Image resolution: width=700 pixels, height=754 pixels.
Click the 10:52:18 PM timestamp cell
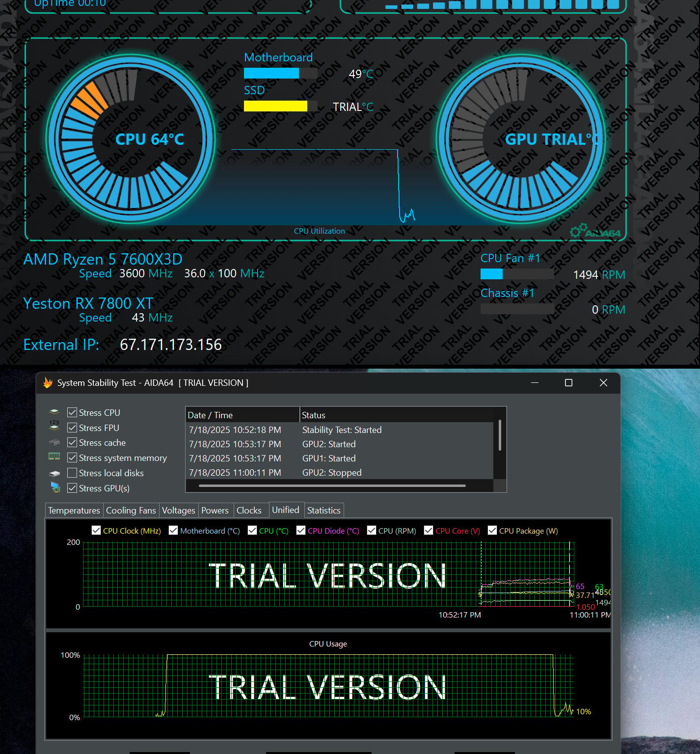pyautogui.click(x=235, y=430)
